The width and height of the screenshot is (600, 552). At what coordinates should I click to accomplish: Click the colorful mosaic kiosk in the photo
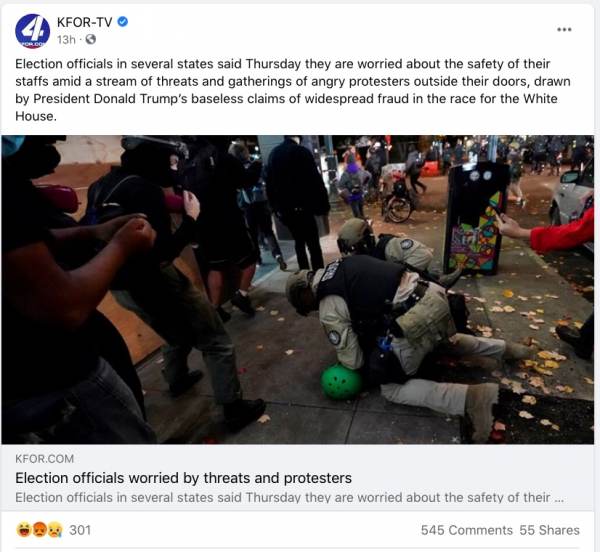pos(476,218)
